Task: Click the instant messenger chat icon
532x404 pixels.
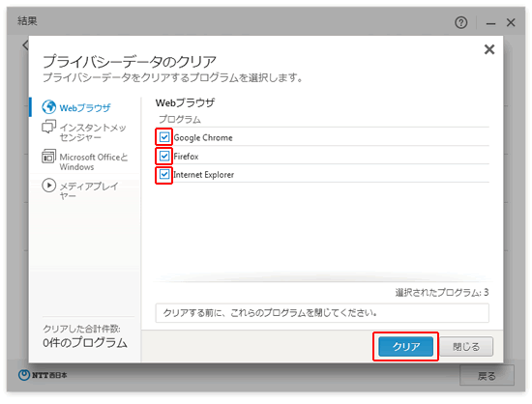Action: coord(49,127)
